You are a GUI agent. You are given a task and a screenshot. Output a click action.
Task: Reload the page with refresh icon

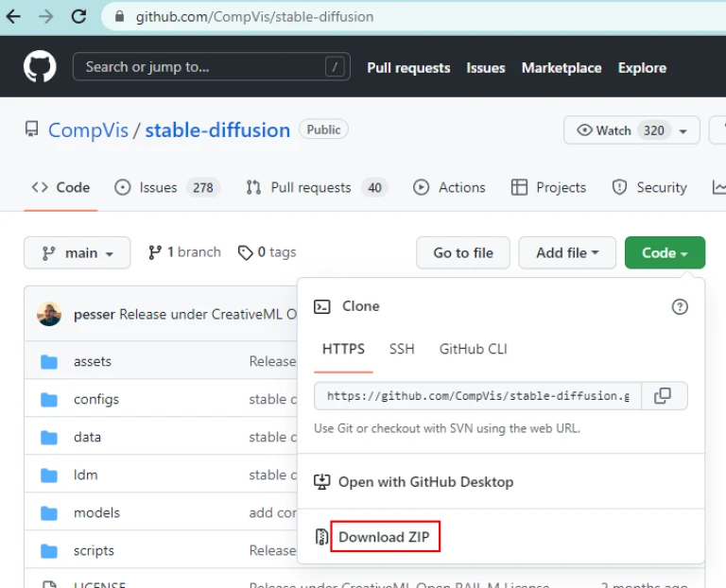[x=78, y=17]
